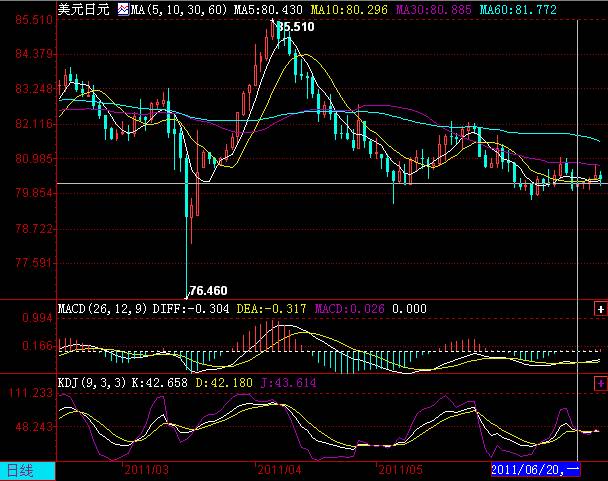The height and width of the screenshot is (481, 608).
Task: Click the MA indicator chart icon
Action: coord(123,9)
